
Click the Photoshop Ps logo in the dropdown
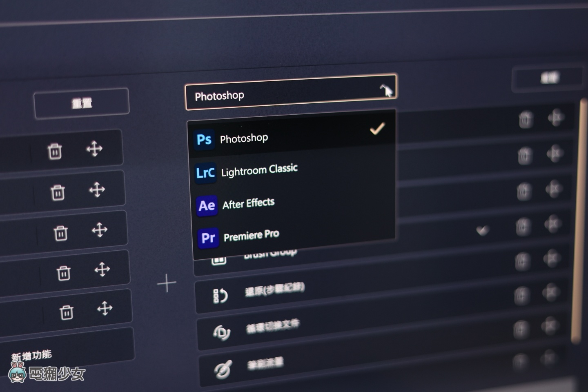204,139
